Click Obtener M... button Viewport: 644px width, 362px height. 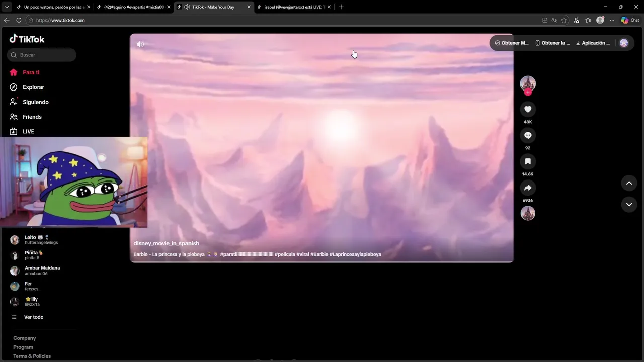tap(512, 43)
